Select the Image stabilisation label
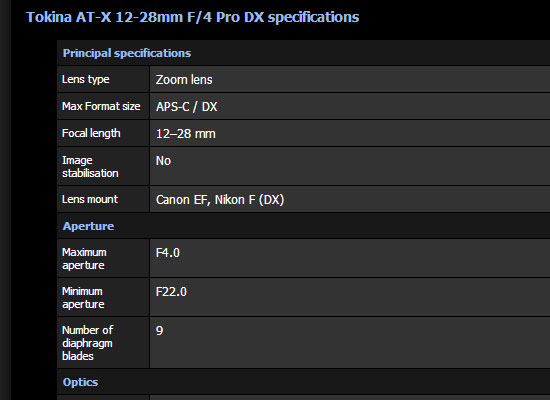 [90, 167]
